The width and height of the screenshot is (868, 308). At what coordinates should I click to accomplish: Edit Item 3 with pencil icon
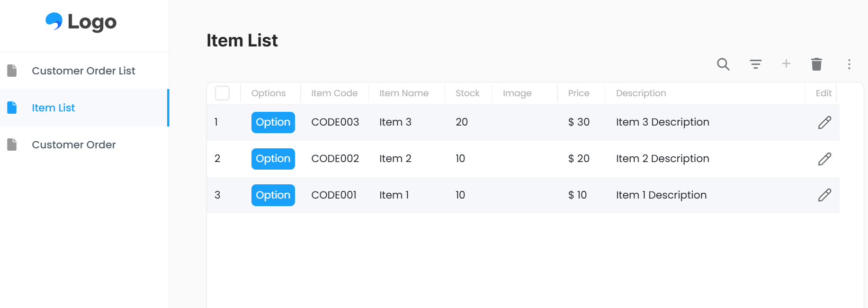click(824, 122)
